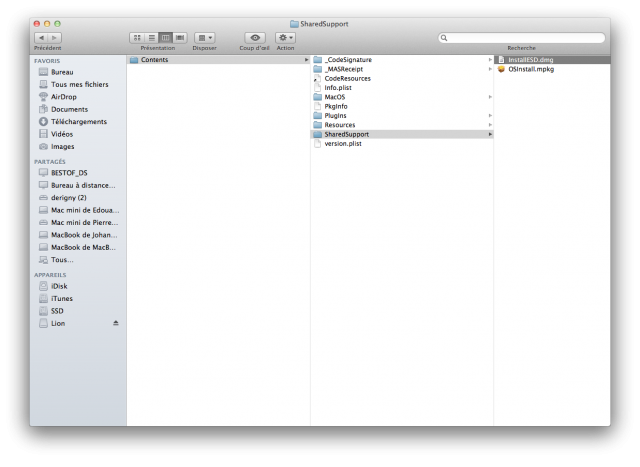This screenshot has width=640, height=467.
Task: Click the APPAREILS section header
Action: (x=50, y=275)
